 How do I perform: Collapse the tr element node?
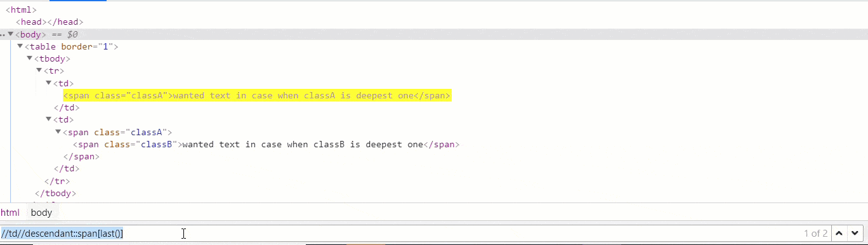tap(39, 71)
